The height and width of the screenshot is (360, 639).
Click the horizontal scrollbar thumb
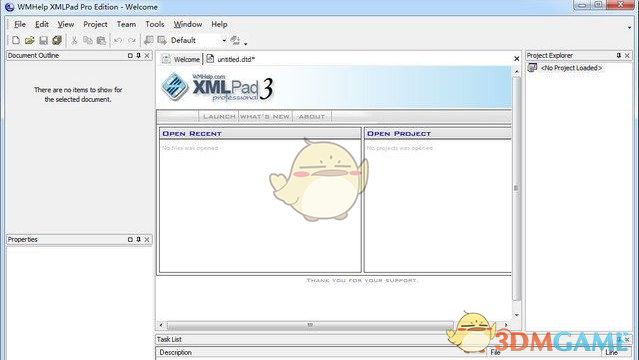click(310, 325)
